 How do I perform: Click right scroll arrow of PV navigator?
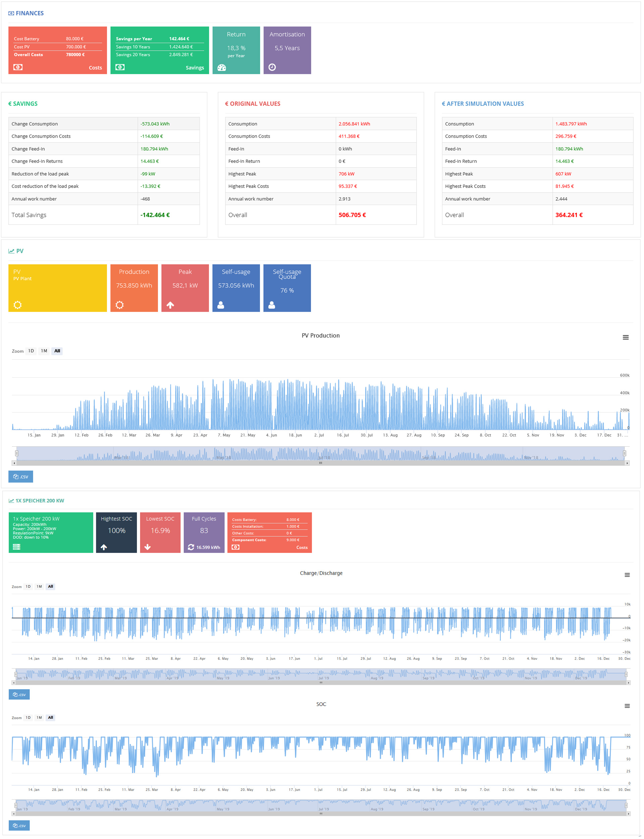click(x=627, y=463)
